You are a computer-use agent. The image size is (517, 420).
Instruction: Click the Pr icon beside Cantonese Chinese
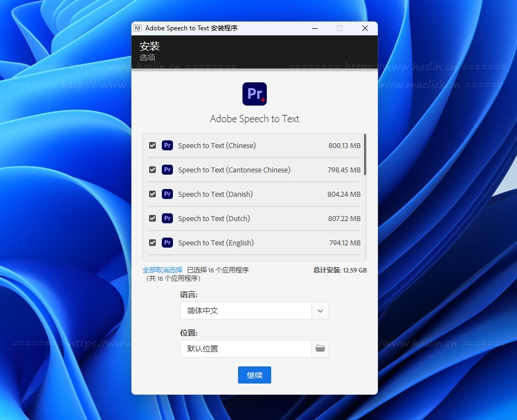click(x=167, y=170)
